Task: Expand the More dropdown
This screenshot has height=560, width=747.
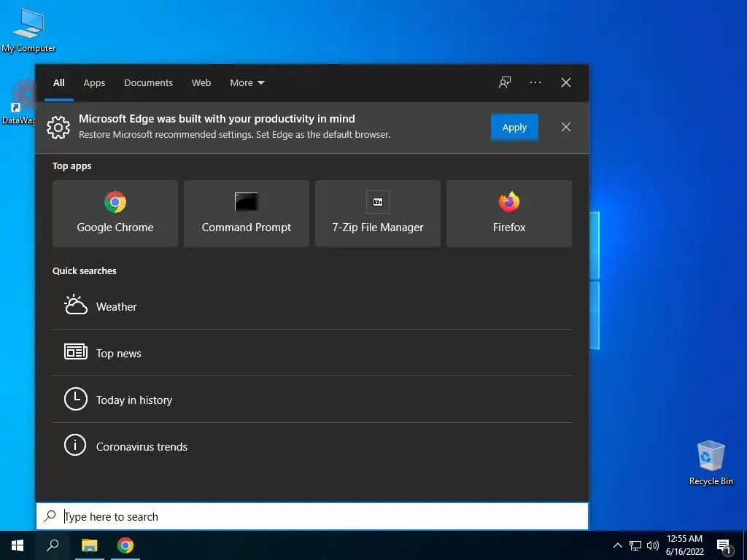Action: [x=247, y=82]
